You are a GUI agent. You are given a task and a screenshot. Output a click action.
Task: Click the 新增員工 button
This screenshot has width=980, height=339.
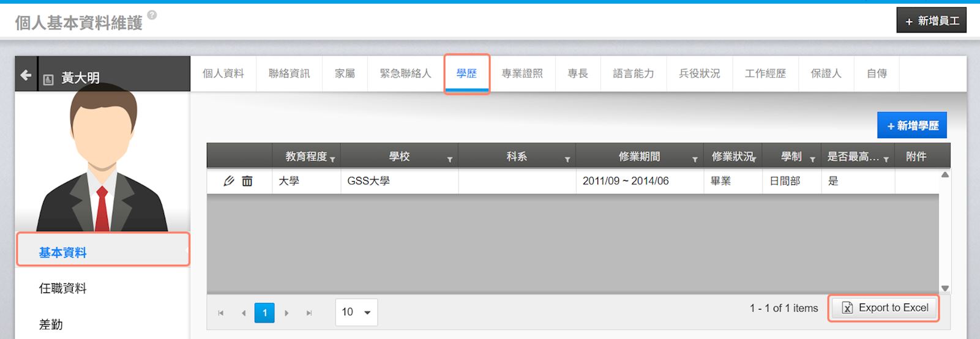click(931, 21)
